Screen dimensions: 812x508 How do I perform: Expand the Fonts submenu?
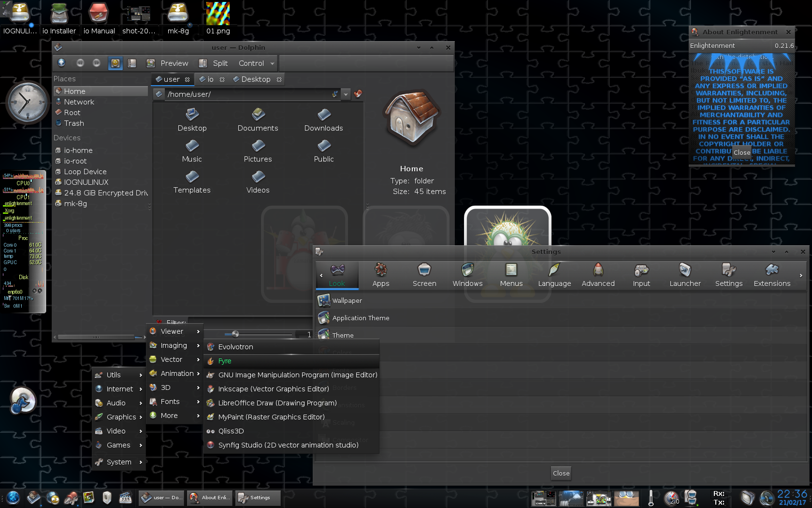click(174, 402)
